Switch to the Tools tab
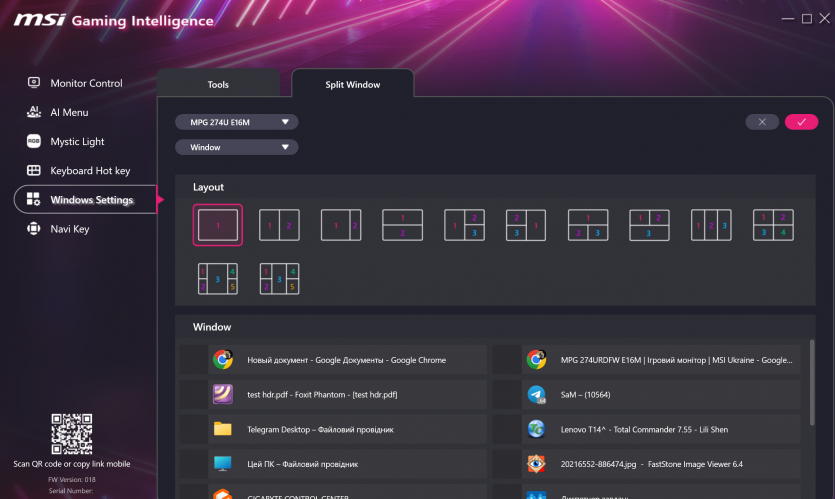 (x=218, y=85)
